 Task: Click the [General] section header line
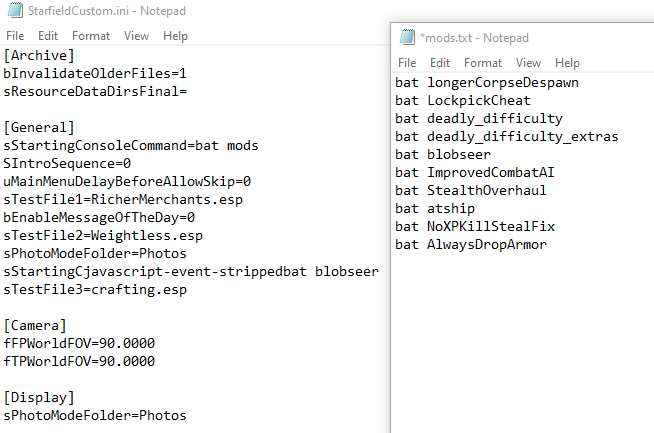click(39, 127)
